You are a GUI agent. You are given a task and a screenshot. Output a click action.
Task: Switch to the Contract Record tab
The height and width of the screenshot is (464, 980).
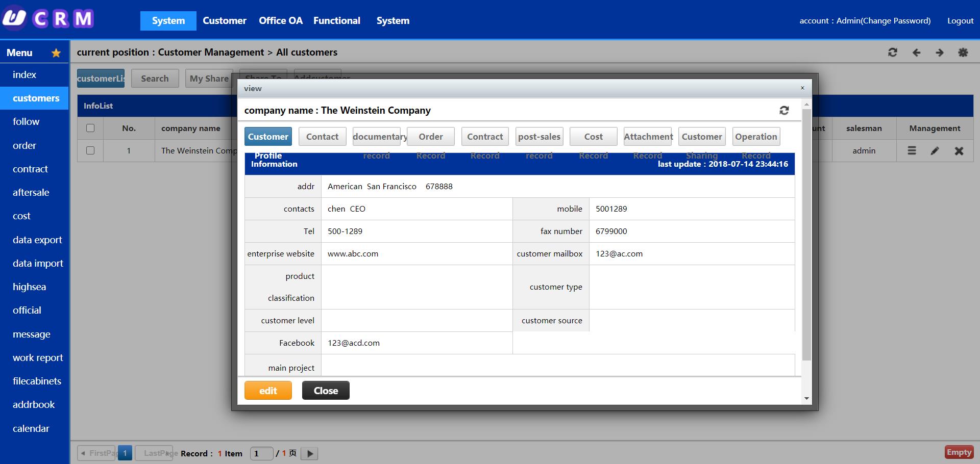[485, 136]
